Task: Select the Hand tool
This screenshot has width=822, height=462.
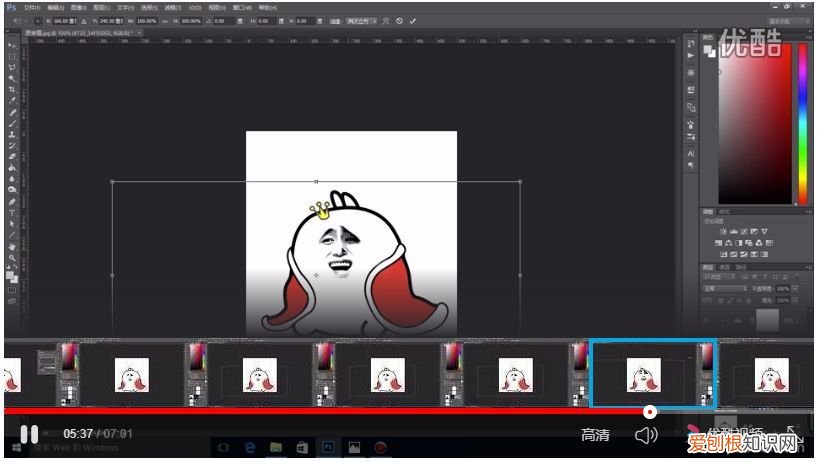Action: point(12,246)
